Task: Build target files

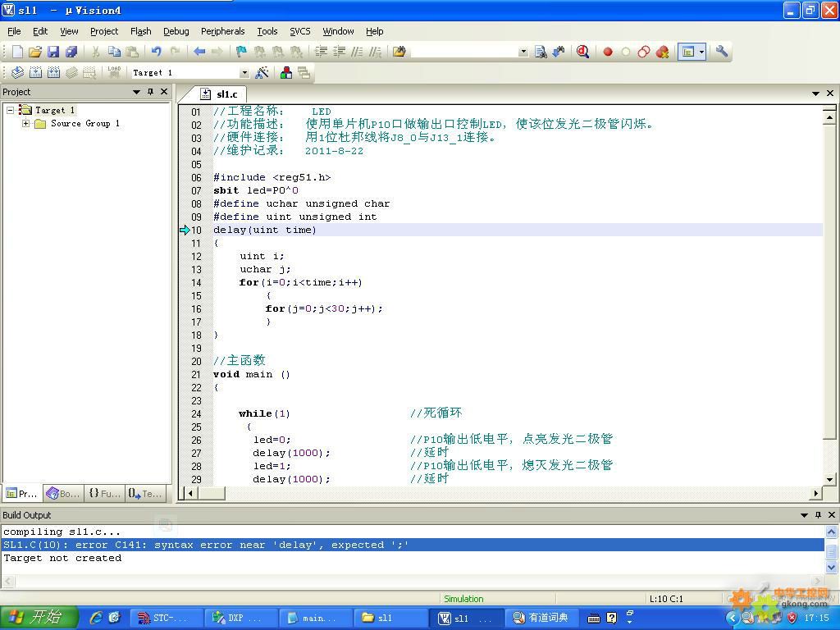Action: point(35,72)
